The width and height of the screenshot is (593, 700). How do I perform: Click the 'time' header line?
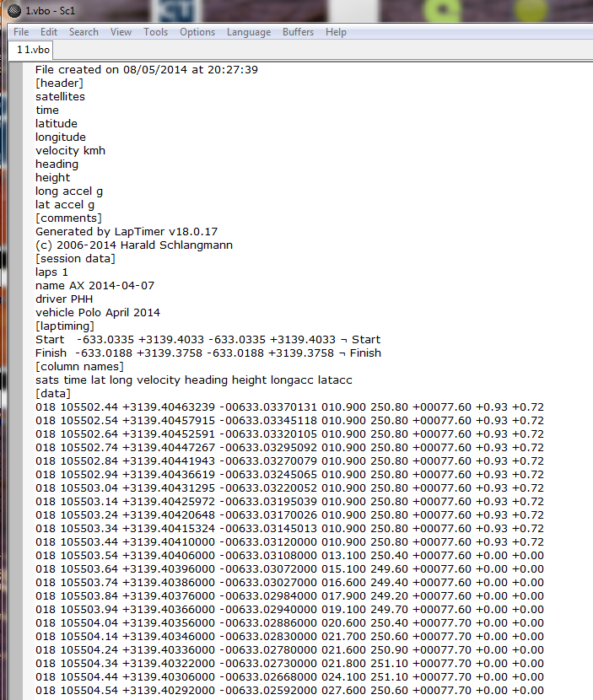47,110
